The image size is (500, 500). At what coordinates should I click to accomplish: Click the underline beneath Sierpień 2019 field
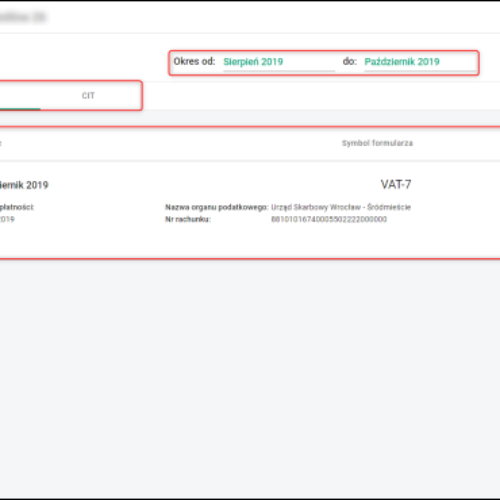(279, 71)
